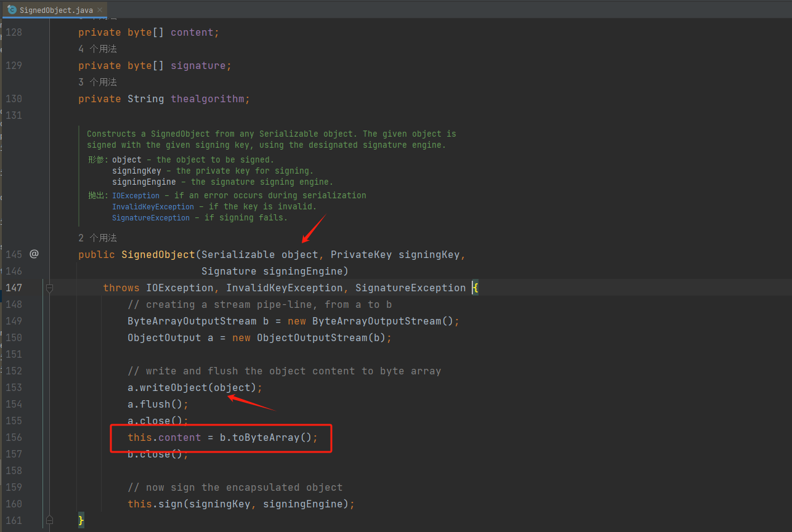The width and height of the screenshot is (792, 532).
Task: Collapse constructor body via fold marker at line 147
Action: (x=50, y=288)
